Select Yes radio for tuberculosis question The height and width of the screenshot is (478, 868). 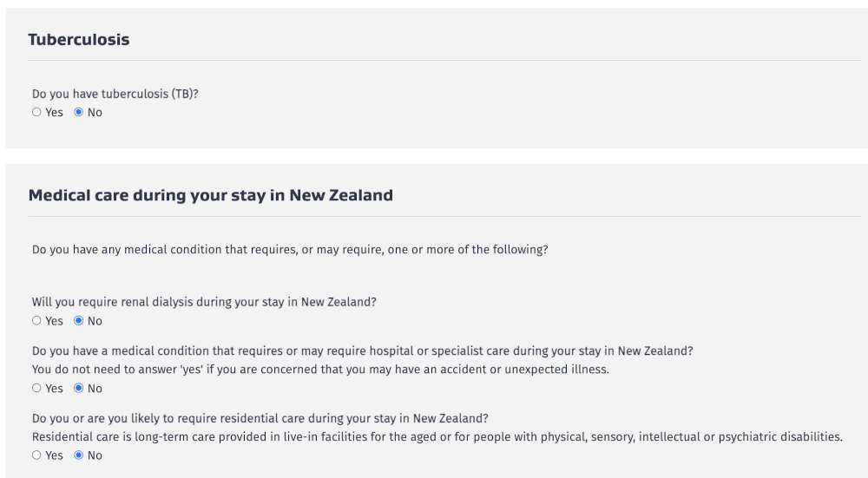(36, 113)
